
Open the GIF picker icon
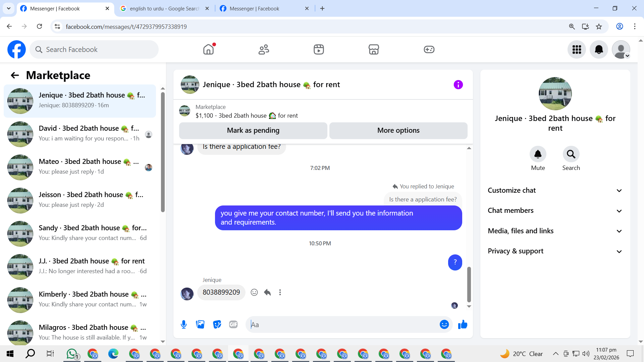pyautogui.click(x=233, y=324)
